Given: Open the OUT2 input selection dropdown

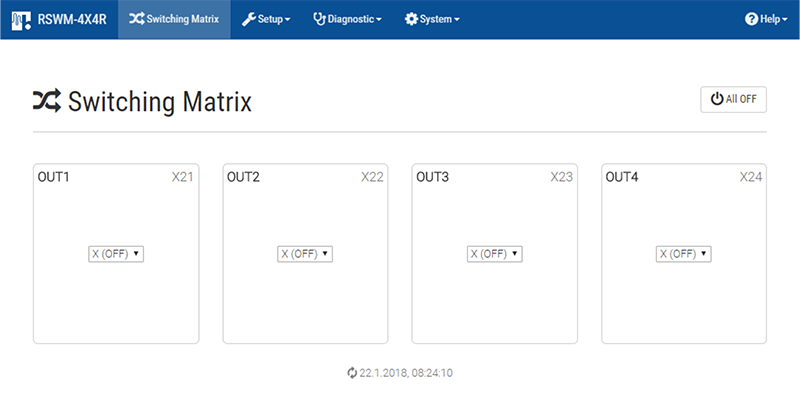Looking at the screenshot, I should 305,254.
